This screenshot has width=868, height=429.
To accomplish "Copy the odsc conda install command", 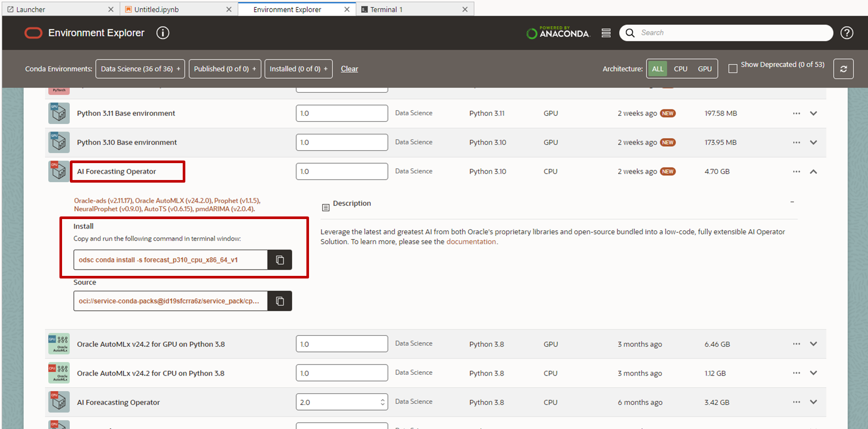I will [x=280, y=260].
